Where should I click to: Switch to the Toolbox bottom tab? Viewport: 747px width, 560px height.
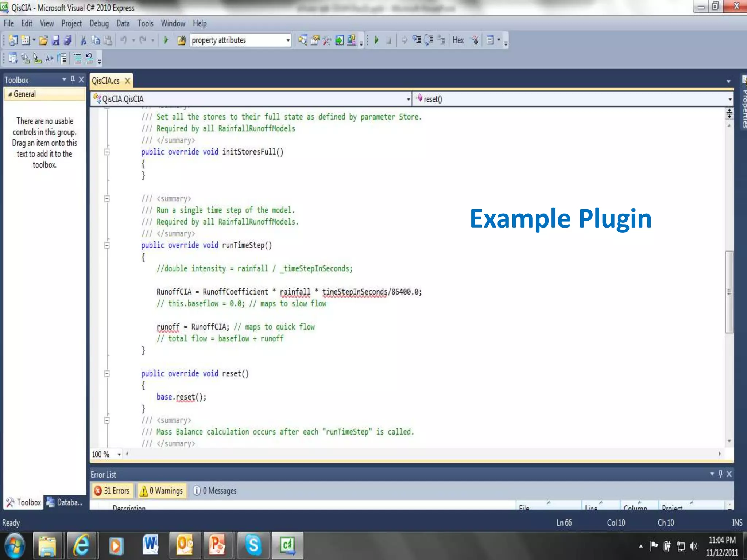[23, 502]
